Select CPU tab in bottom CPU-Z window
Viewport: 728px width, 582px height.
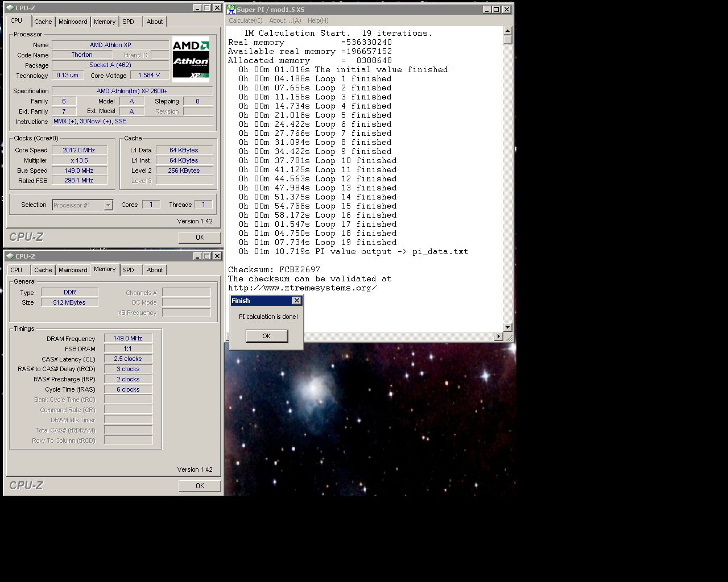(16, 270)
